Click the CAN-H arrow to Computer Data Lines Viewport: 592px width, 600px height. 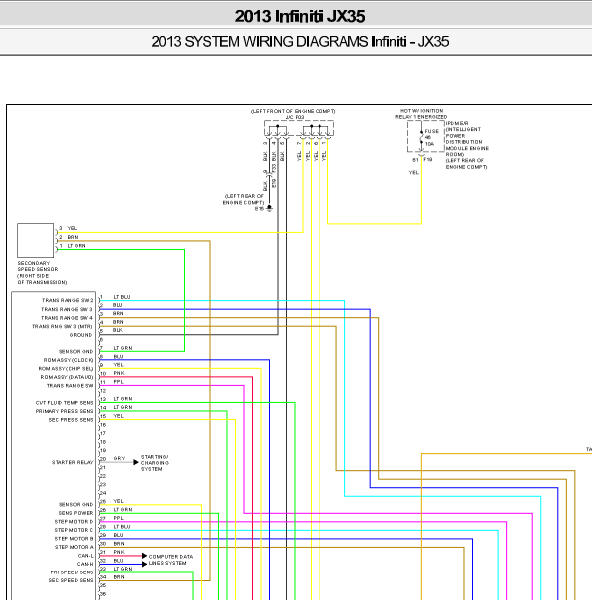pyautogui.click(x=144, y=564)
